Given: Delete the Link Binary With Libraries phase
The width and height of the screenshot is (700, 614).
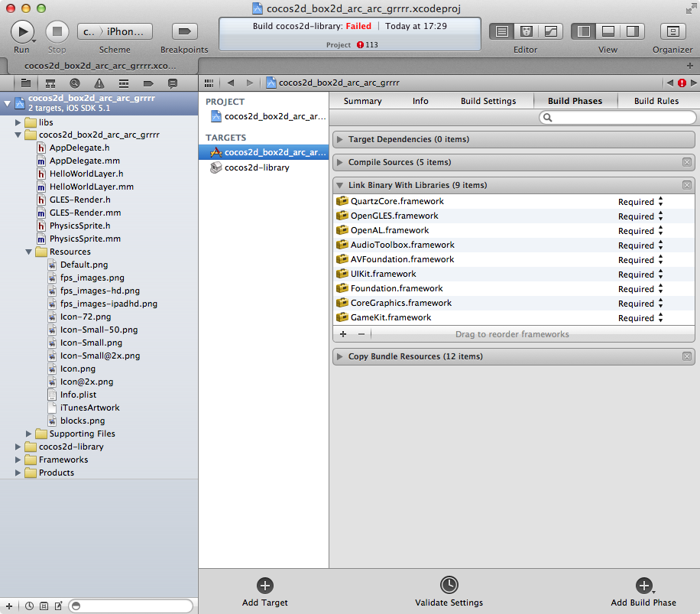Looking at the screenshot, I should [x=686, y=185].
